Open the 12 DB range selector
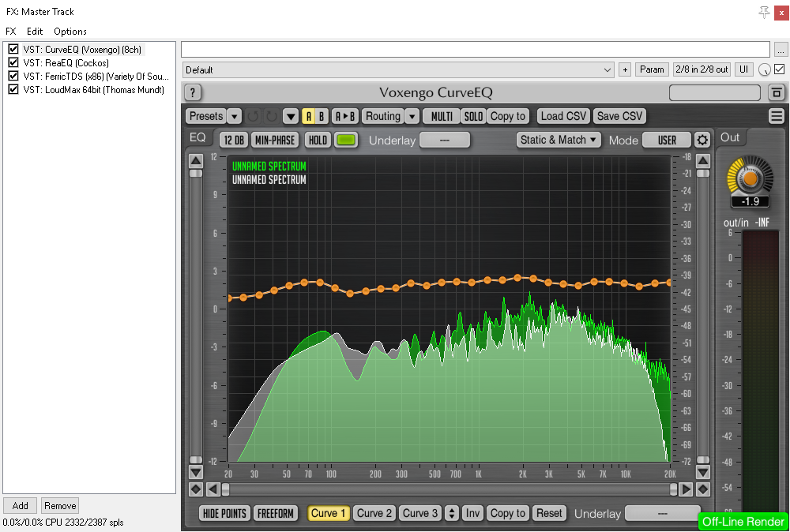The width and height of the screenshot is (790, 532). pyautogui.click(x=233, y=140)
